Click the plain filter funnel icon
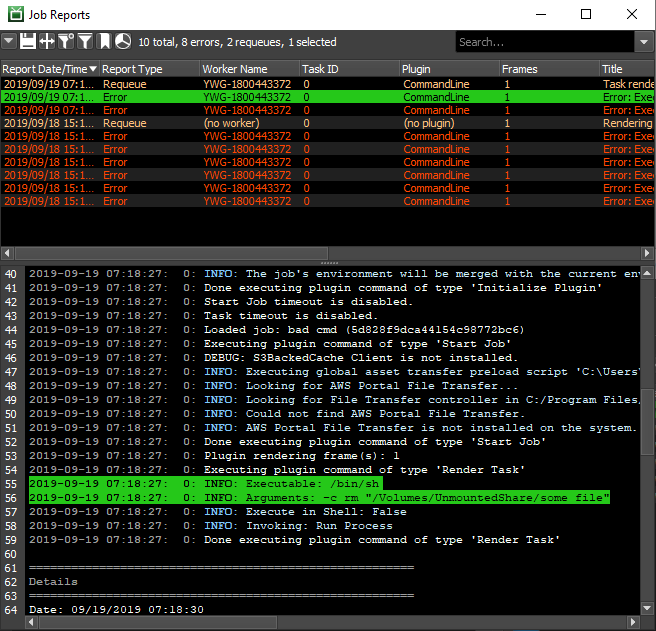Image resolution: width=656 pixels, height=631 pixels. (x=85, y=42)
